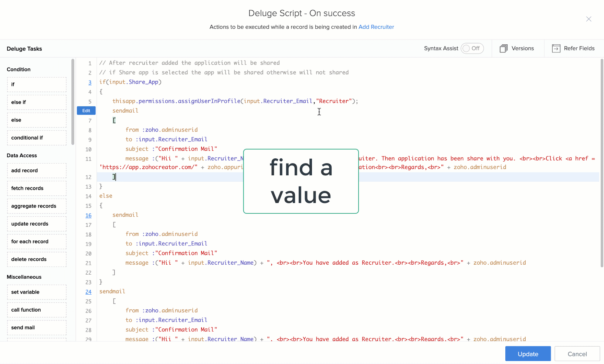The width and height of the screenshot is (604, 364).
Task: Collapse the Miscellaneous section
Action: coord(24,277)
